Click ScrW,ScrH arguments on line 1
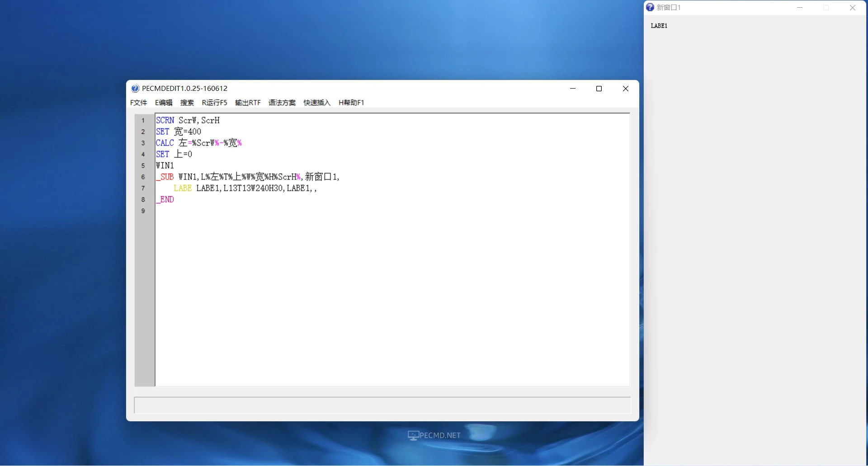 point(199,120)
